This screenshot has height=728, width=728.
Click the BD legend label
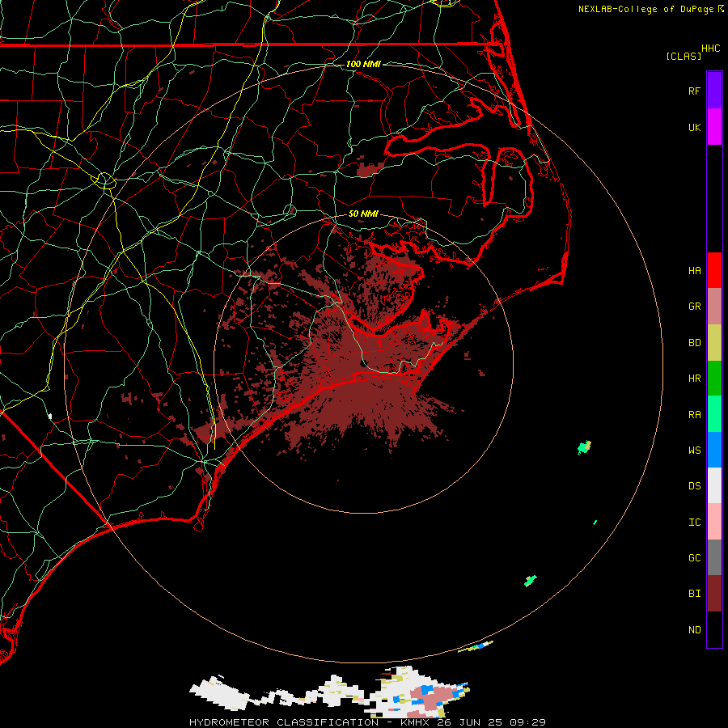point(694,343)
